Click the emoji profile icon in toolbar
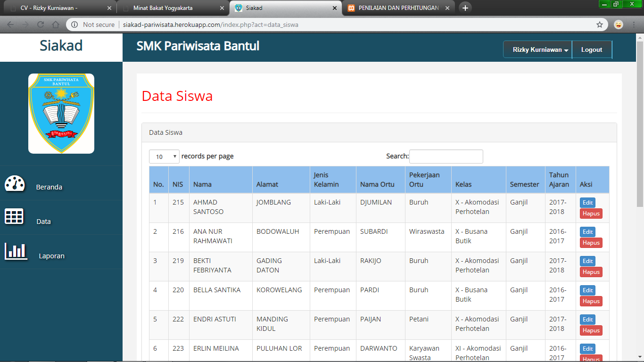The height and width of the screenshot is (362, 644). pos(619,25)
